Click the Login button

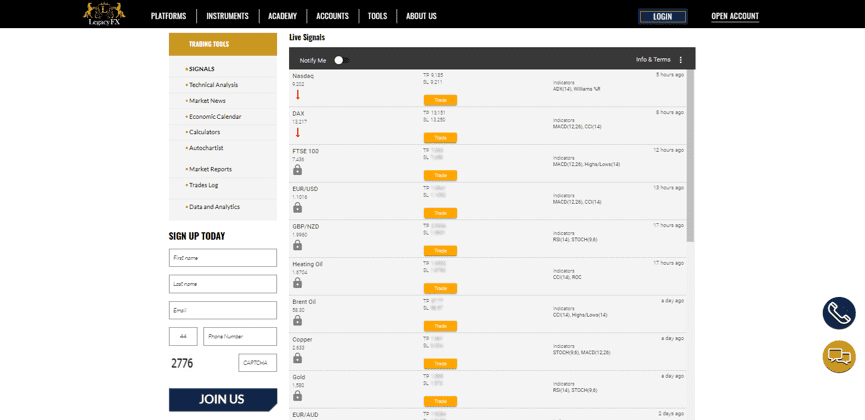pyautogui.click(x=663, y=17)
